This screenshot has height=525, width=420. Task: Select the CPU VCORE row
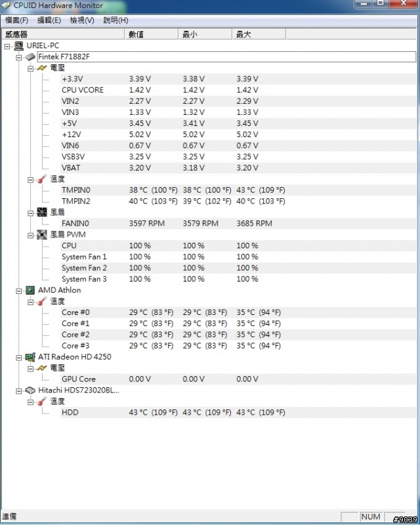[238, 90]
